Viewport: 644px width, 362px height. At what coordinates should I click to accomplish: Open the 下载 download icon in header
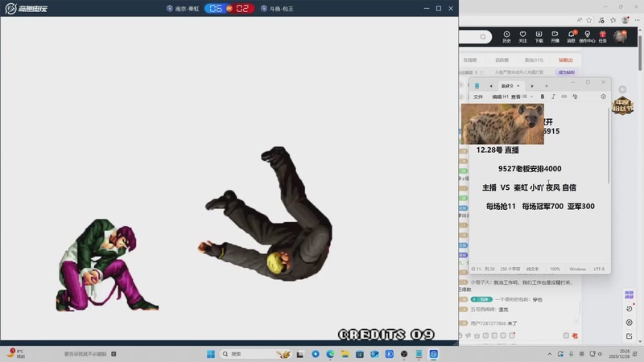pos(539,36)
